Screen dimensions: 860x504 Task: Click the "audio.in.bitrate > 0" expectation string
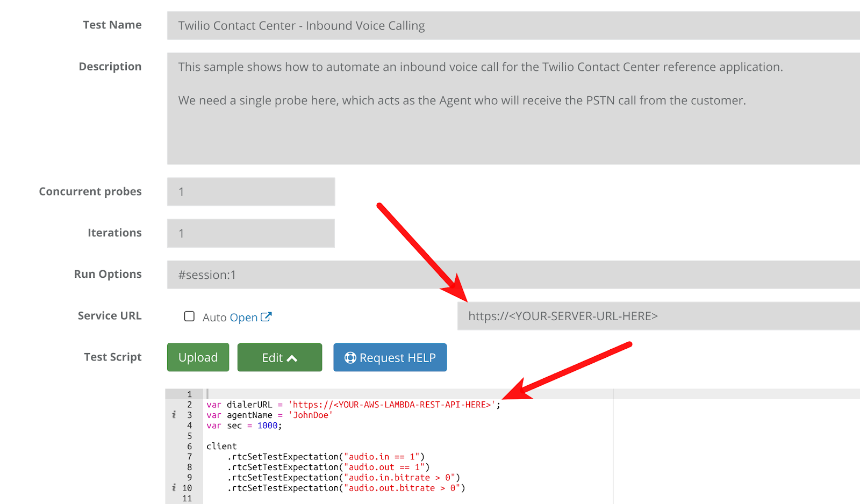coord(399,477)
